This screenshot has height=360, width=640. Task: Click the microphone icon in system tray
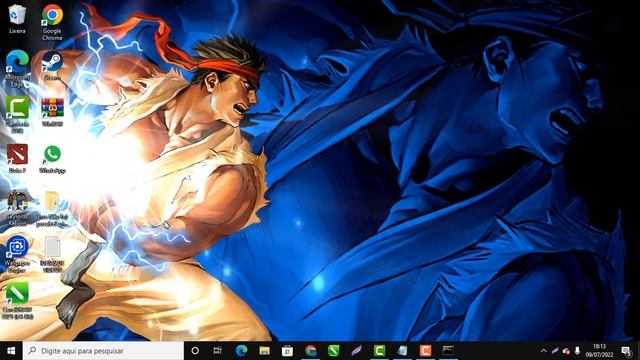pos(577,351)
